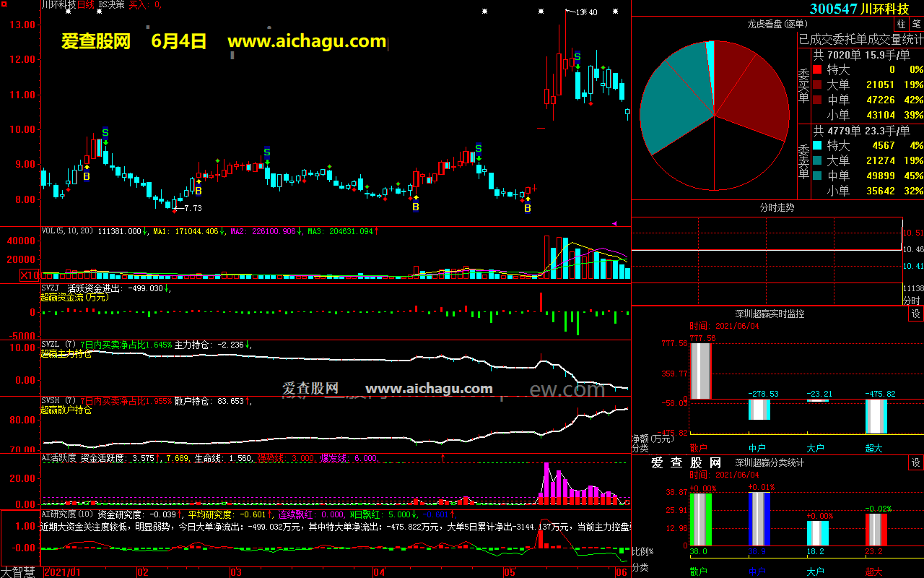Click the 共 7020单 buy-order summary
The image size is (924, 578).
862,55
